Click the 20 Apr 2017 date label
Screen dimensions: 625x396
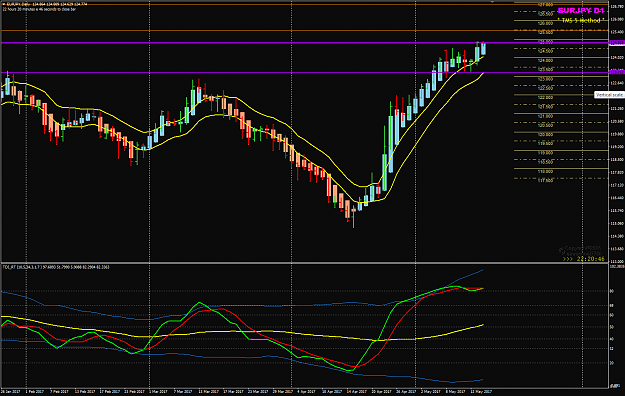tap(381, 392)
